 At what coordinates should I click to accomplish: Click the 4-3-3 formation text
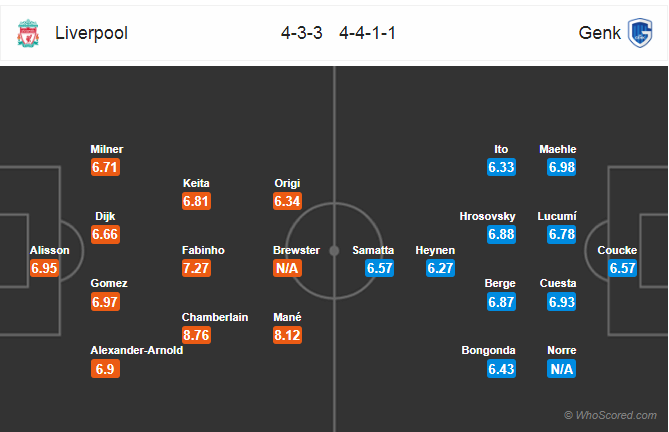click(x=302, y=33)
